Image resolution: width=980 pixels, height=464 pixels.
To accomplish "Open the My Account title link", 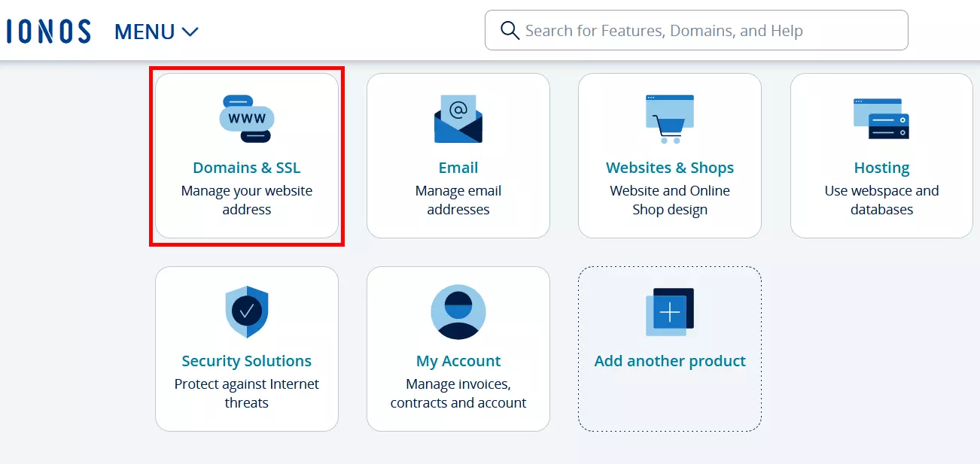I will 458,361.
